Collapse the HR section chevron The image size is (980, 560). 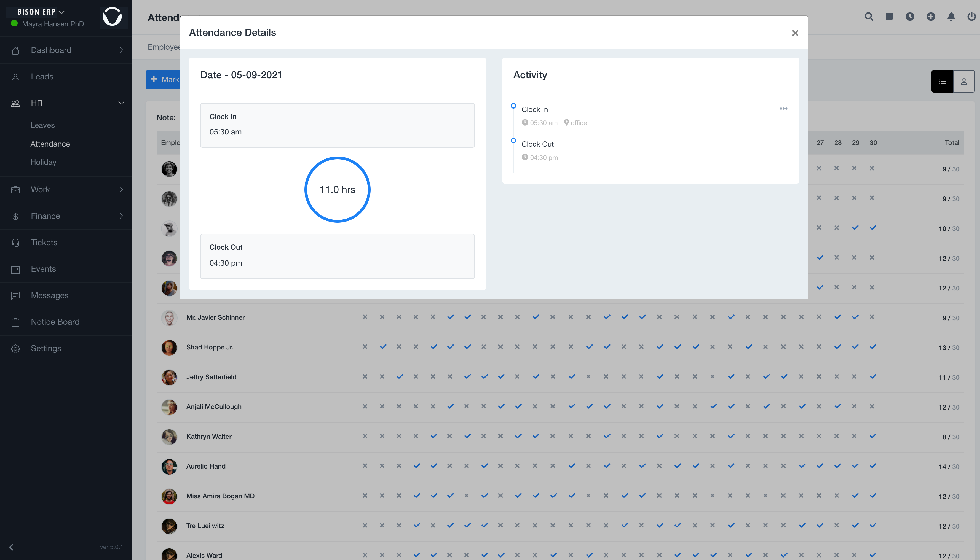pos(122,103)
